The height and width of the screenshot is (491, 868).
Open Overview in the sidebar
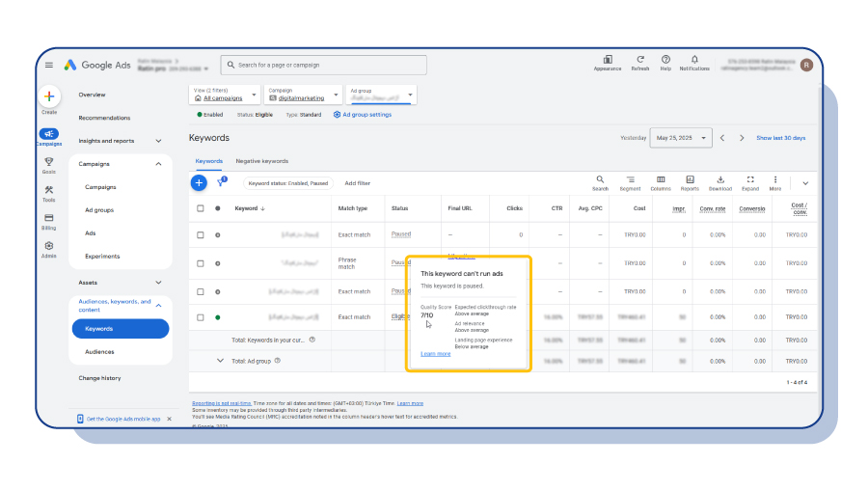click(x=92, y=95)
